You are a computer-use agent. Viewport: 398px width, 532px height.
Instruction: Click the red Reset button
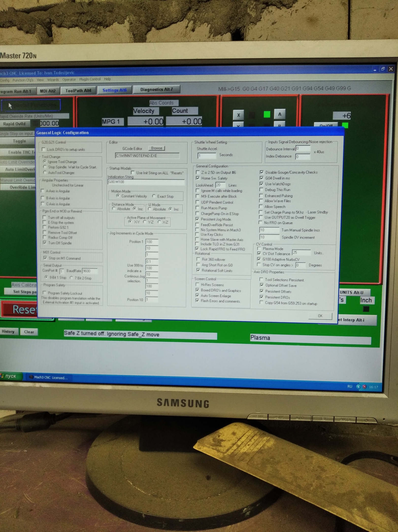tap(20, 309)
